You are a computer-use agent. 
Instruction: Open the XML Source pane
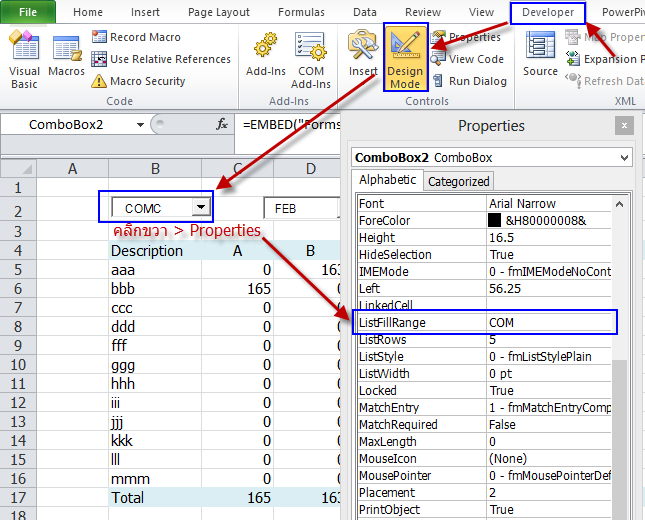coord(540,57)
